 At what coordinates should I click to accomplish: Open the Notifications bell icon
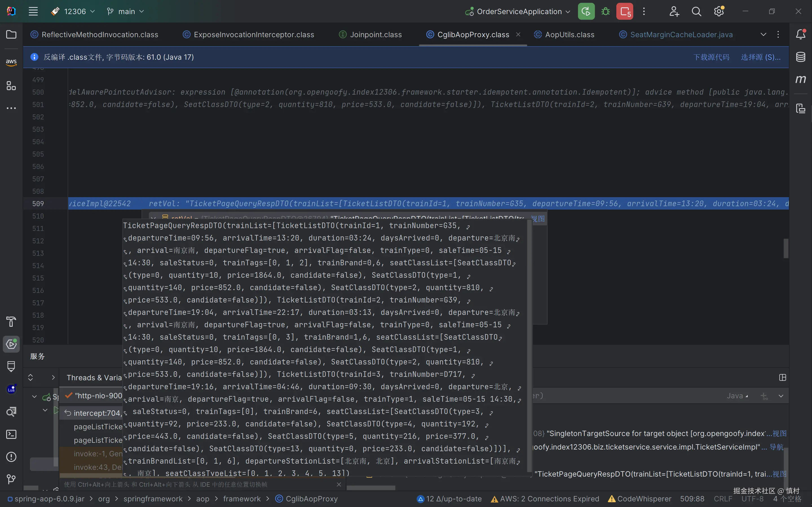(x=801, y=34)
